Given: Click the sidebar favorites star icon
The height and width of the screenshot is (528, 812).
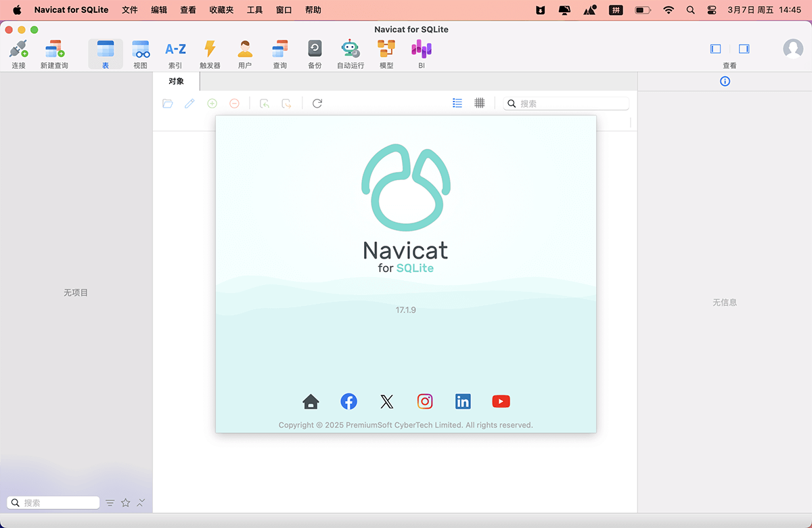Looking at the screenshot, I should pos(126,503).
